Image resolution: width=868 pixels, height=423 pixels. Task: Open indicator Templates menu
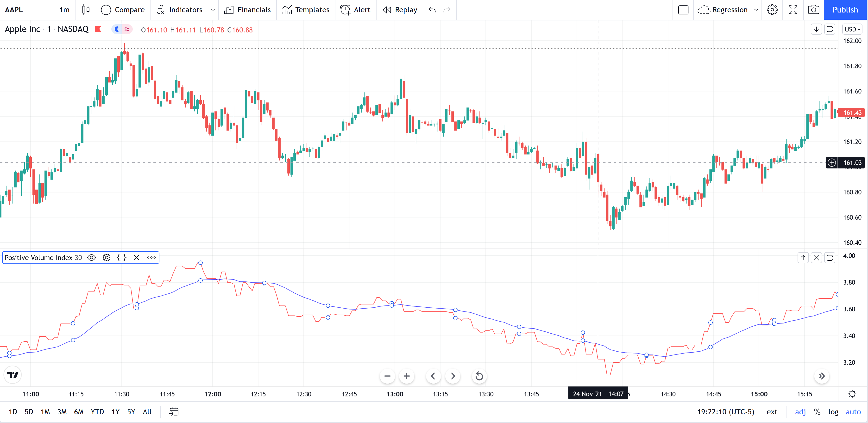point(306,10)
